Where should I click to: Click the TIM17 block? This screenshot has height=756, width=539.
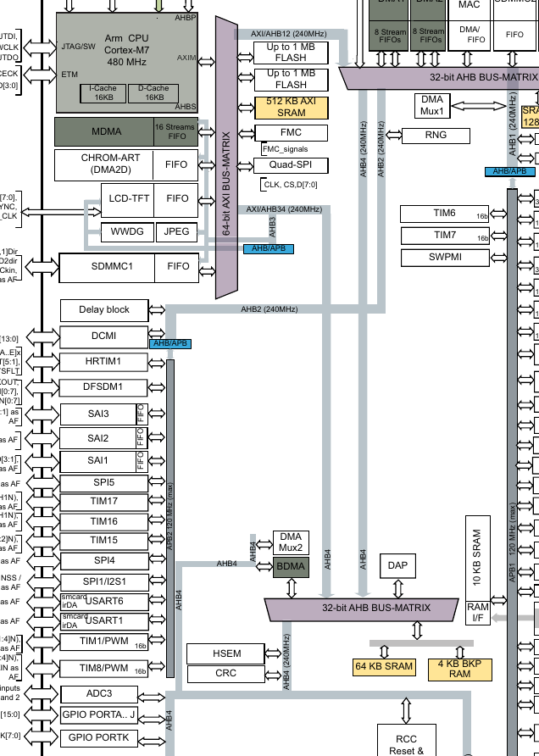pos(104,502)
